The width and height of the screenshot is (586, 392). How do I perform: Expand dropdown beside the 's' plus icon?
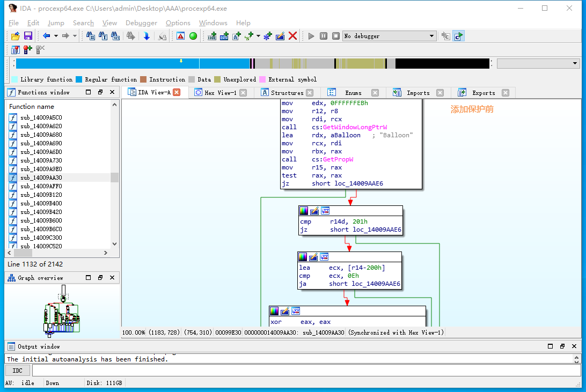tap(258, 36)
